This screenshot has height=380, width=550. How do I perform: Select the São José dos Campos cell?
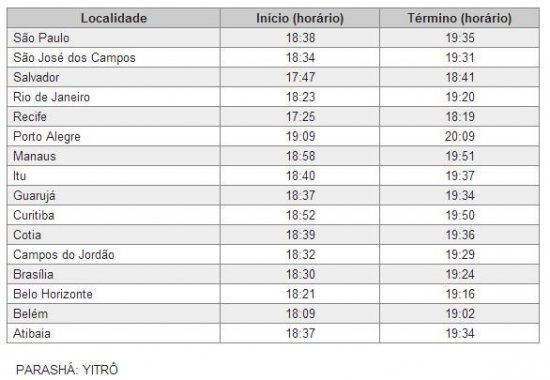coord(114,58)
